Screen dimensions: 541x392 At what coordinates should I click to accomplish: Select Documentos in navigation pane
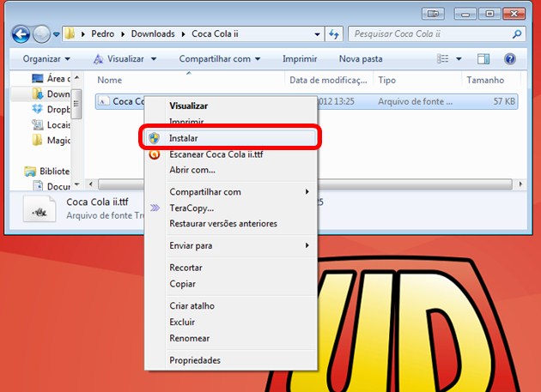point(51,186)
